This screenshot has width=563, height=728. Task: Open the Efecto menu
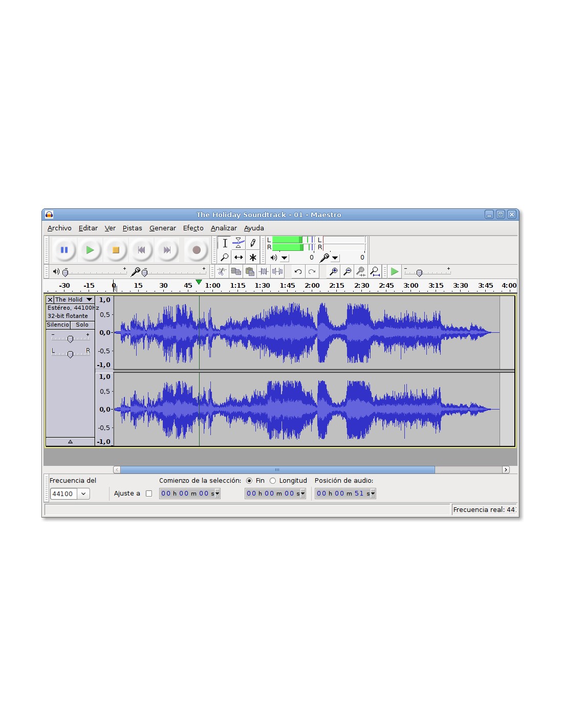point(193,228)
